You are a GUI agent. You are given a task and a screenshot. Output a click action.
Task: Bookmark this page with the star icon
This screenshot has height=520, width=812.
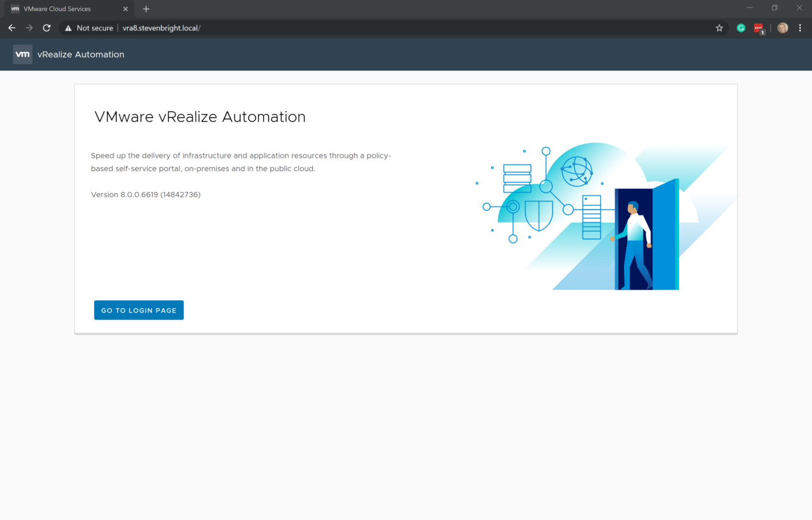click(719, 28)
